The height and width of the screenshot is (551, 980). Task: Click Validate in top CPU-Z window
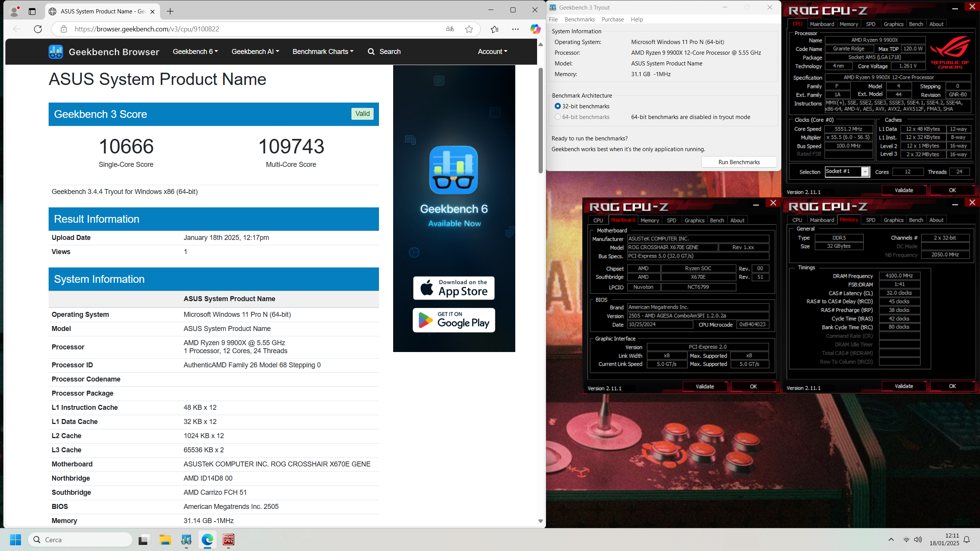point(904,190)
